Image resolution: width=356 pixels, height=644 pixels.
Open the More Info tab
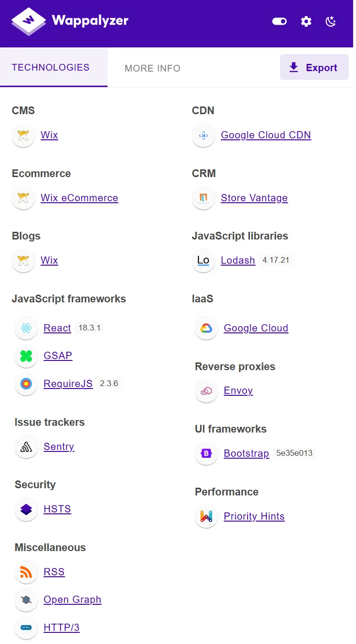point(153,68)
